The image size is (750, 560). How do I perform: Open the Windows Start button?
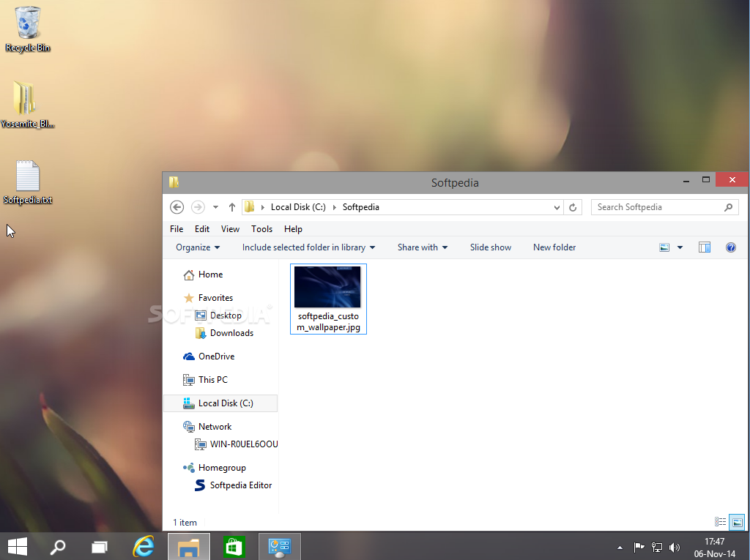click(x=18, y=546)
